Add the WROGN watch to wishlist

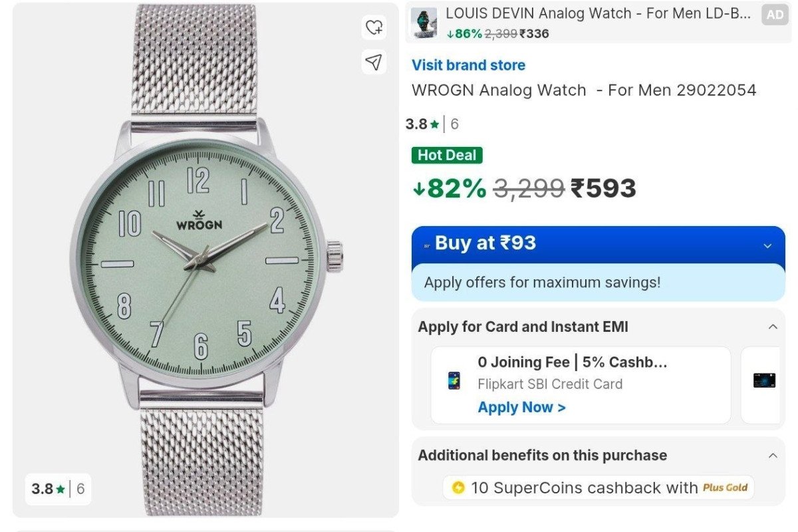[x=374, y=28]
